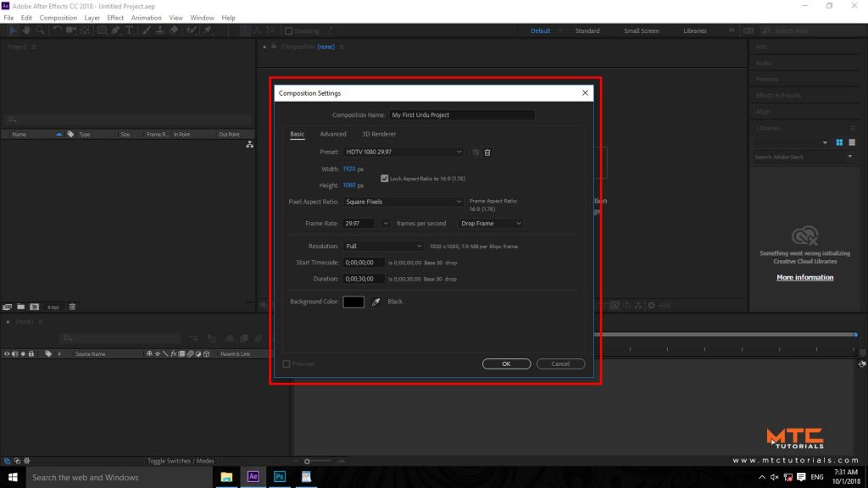Expand the Effects & Presets panel
The height and width of the screenshot is (488, 868).
click(778, 95)
